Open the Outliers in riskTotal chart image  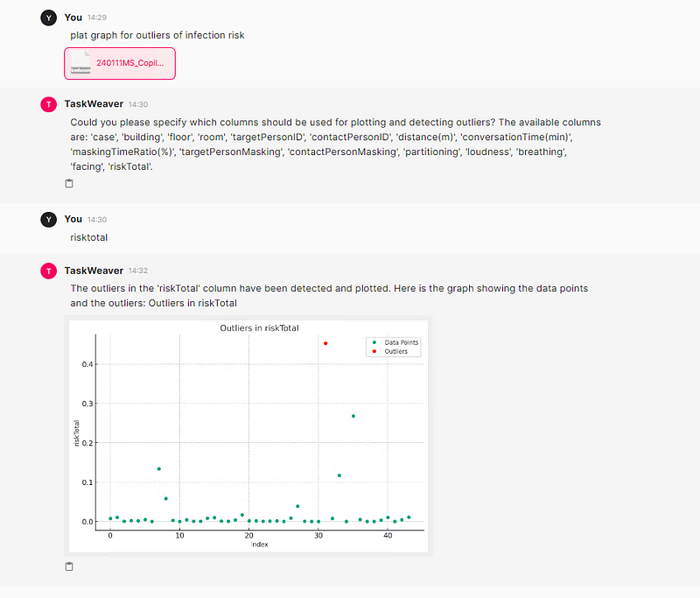248,436
